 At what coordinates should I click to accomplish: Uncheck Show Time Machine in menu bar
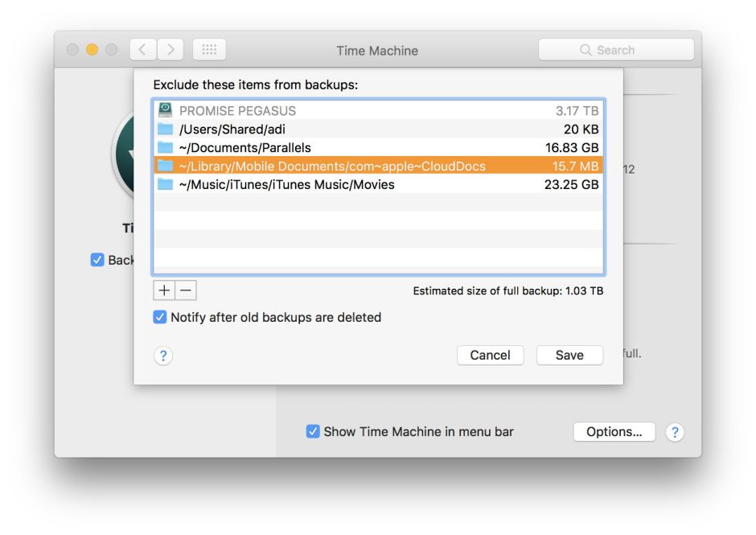[312, 432]
